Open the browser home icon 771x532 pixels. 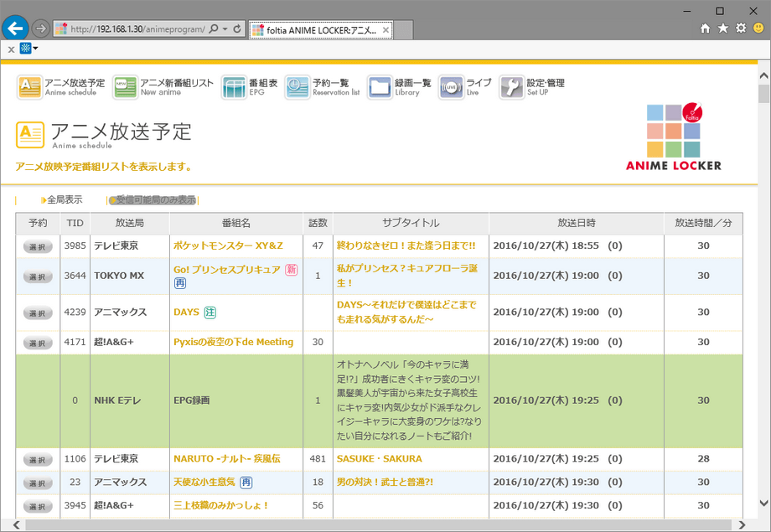tap(705, 28)
